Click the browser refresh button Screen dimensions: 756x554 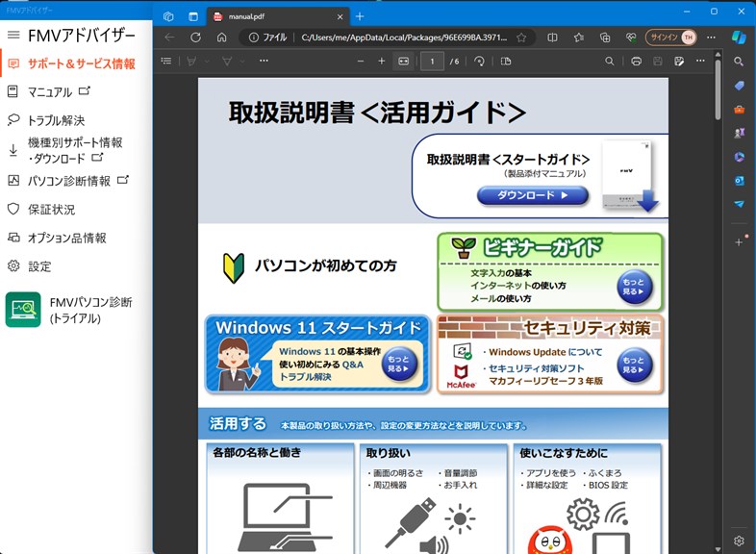(195, 38)
